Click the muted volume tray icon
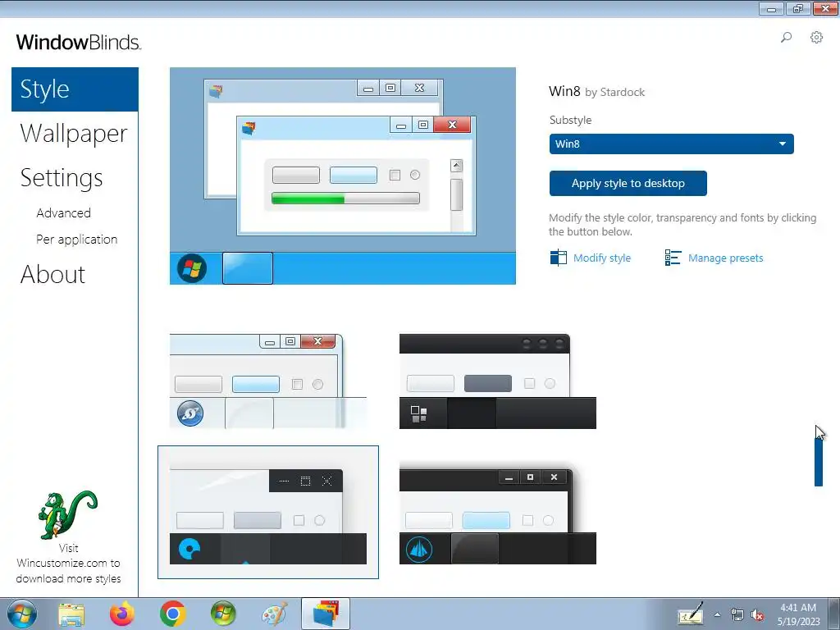 [x=757, y=615]
